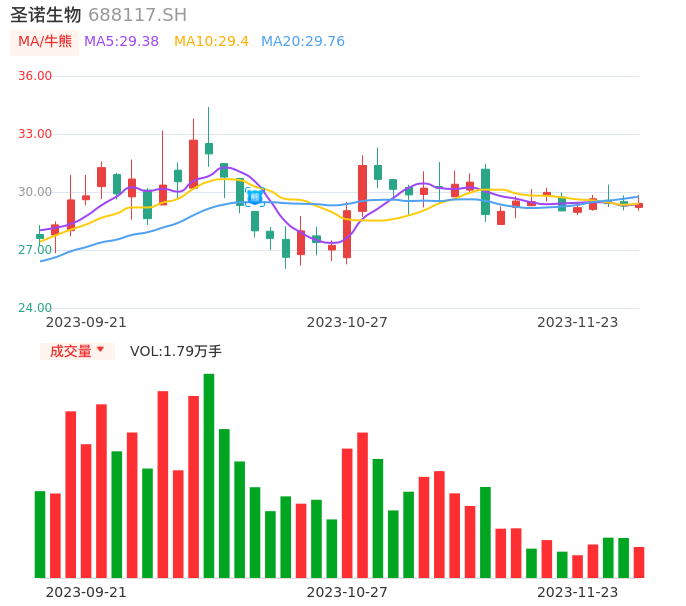This screenshot has width=686, height=606.
Task: Click the tallest green volume bar
Action: tap(209, 476)
